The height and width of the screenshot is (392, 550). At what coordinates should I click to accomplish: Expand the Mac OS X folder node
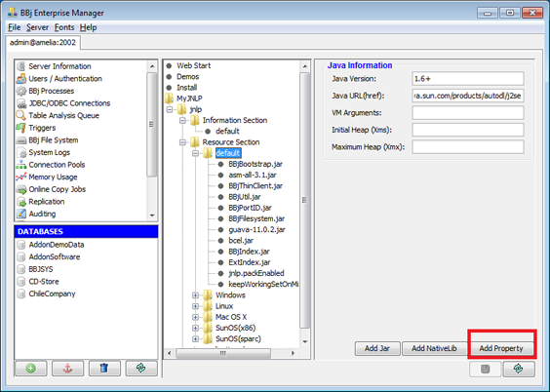(195, 317)
